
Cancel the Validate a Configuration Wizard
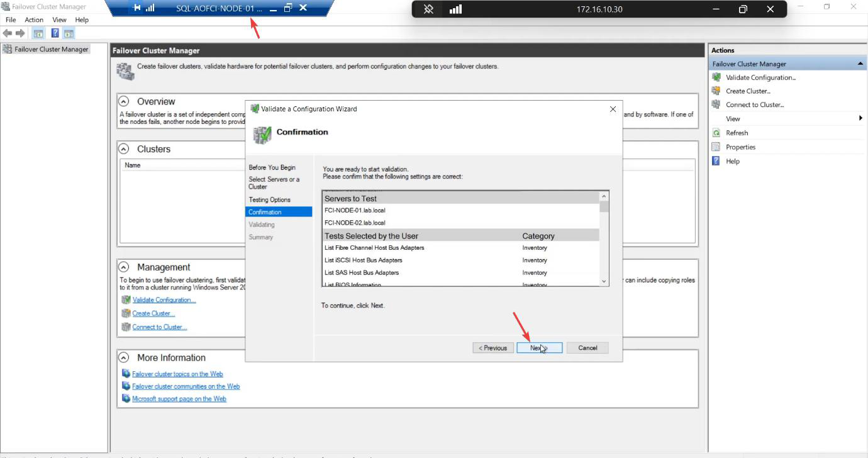[x=587, y=348]
